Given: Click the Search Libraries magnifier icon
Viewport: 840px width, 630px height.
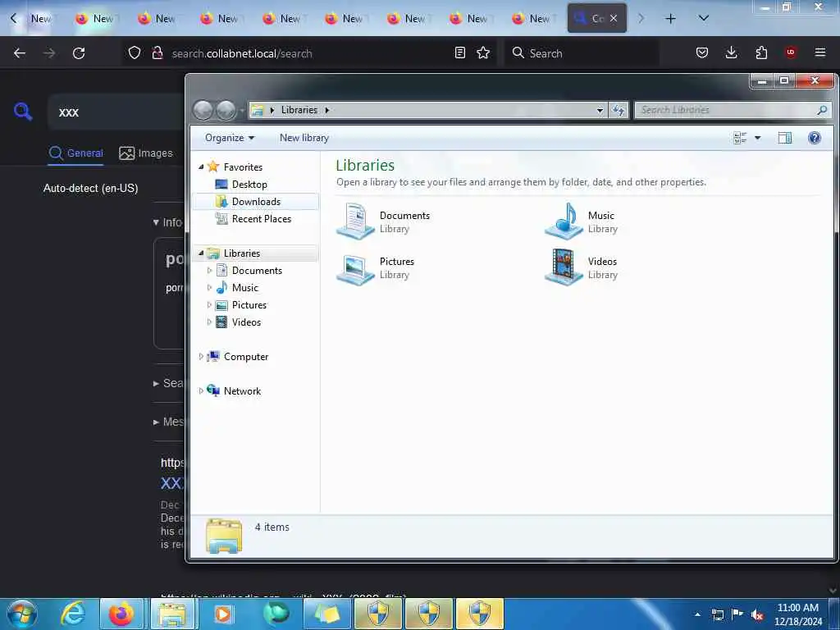Looking at the screenshot, I should click(822, 110).
